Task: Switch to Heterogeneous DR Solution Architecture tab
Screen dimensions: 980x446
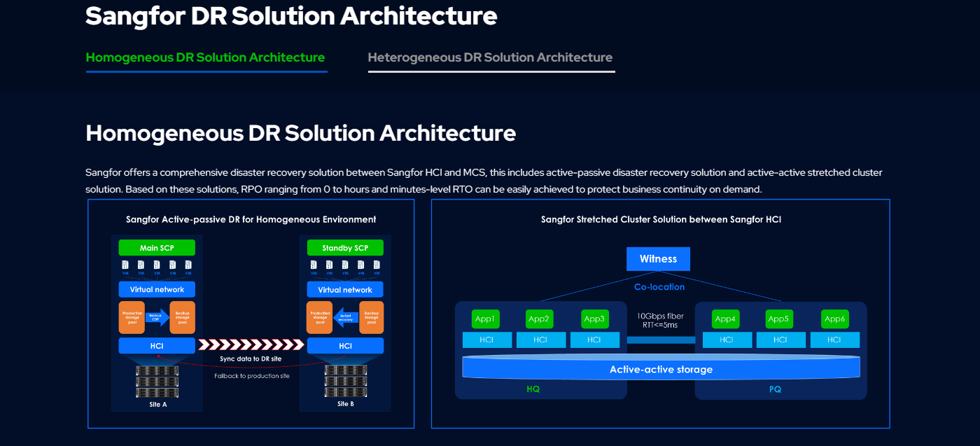Action: pos(490,57)
